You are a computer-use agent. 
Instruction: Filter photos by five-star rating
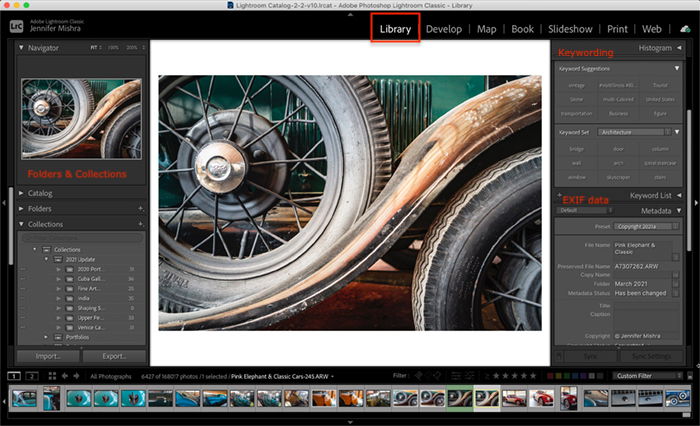(x=533, y=376)
